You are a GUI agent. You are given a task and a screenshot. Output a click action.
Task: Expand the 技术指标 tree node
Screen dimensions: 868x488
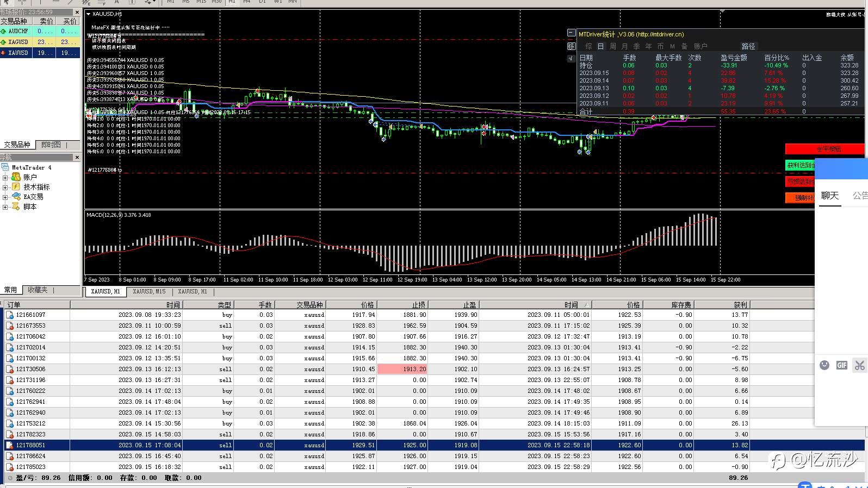[5, 187]
